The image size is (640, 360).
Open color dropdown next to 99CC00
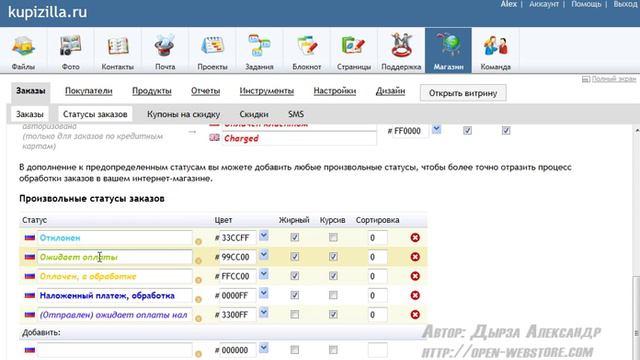(264, 255)
